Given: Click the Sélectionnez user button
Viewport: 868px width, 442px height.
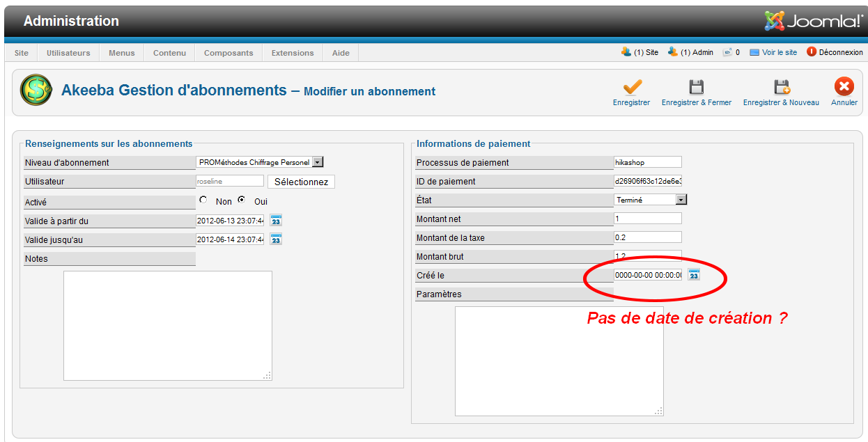Looking at the screenshot, I should pyautogui.click(x=301, y=182).
